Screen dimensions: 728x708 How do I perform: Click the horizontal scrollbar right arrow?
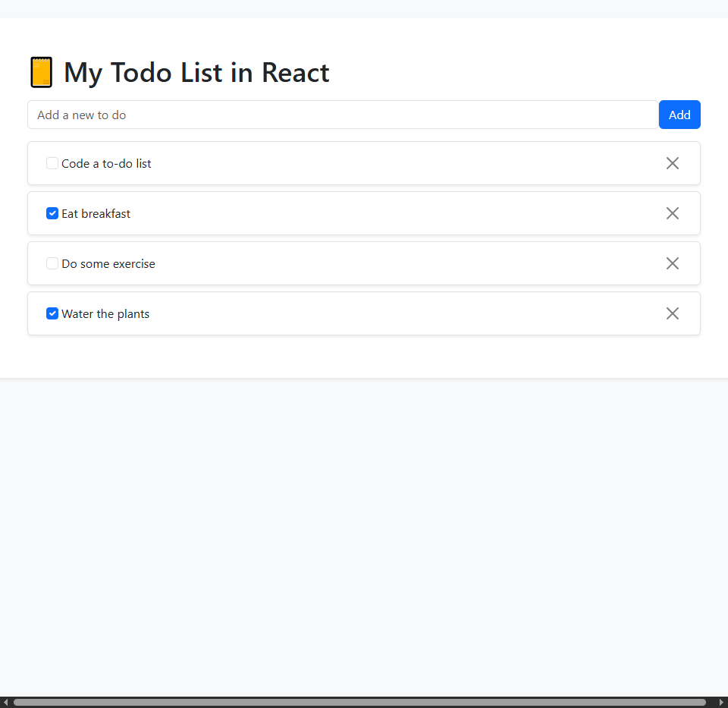[x=722, y=703]
